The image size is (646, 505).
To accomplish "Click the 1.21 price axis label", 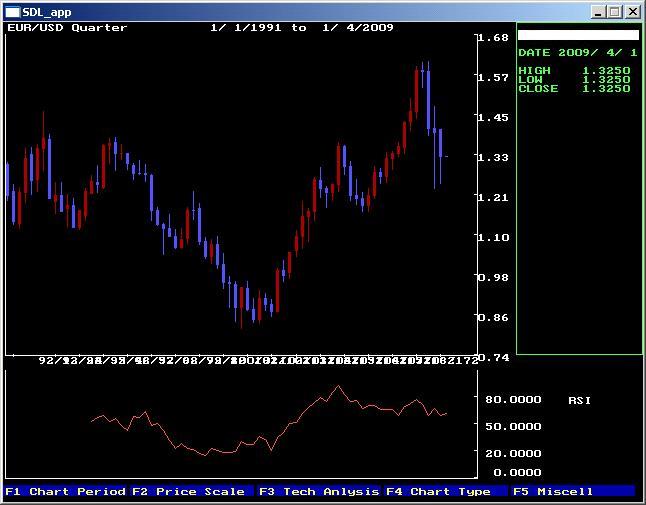I will point(494,197).
